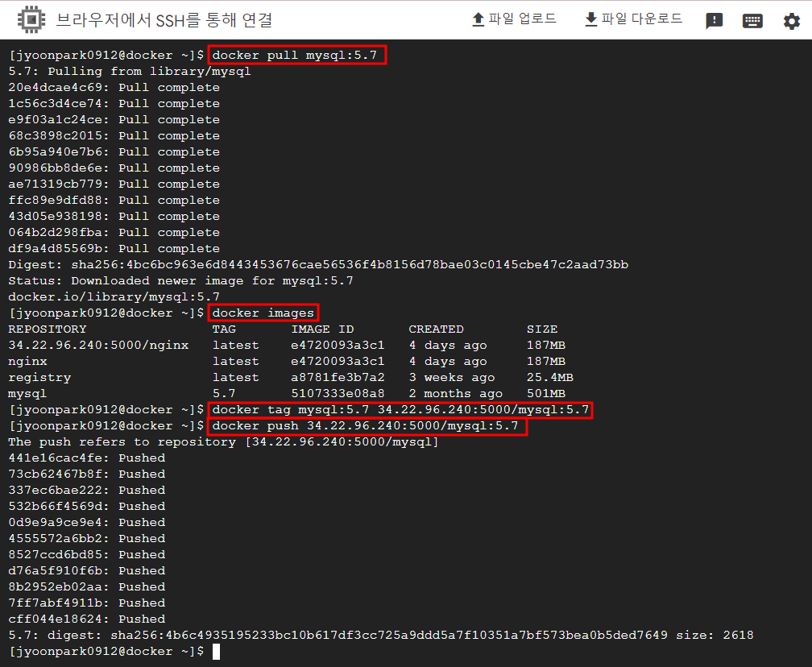Click image ID 'a8781fe3b7a2'
812x667 pixels.
(x=338, y=378)
